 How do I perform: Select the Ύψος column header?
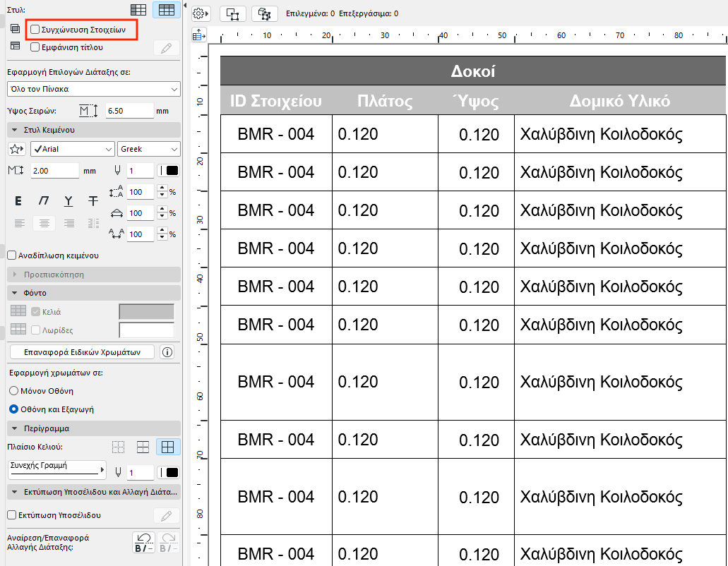pos(477,101)
